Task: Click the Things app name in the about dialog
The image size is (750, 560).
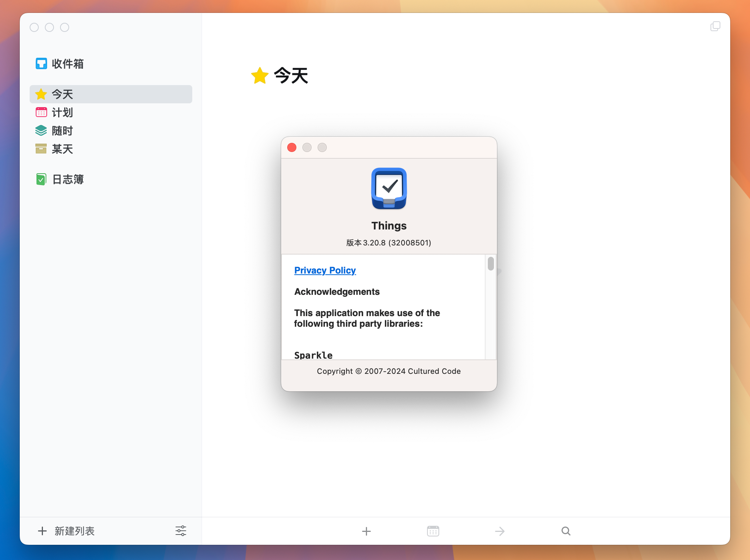Action: pyautogui.click(x=389, y=226)
